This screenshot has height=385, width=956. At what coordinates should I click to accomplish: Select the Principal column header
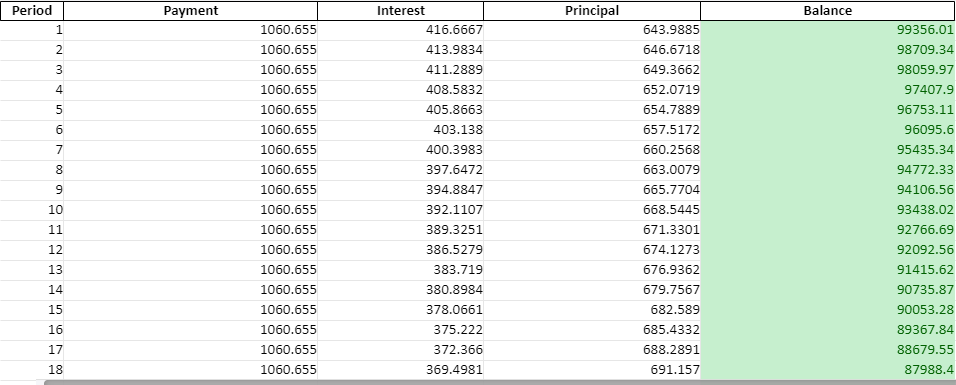click(x=592, y=10)
